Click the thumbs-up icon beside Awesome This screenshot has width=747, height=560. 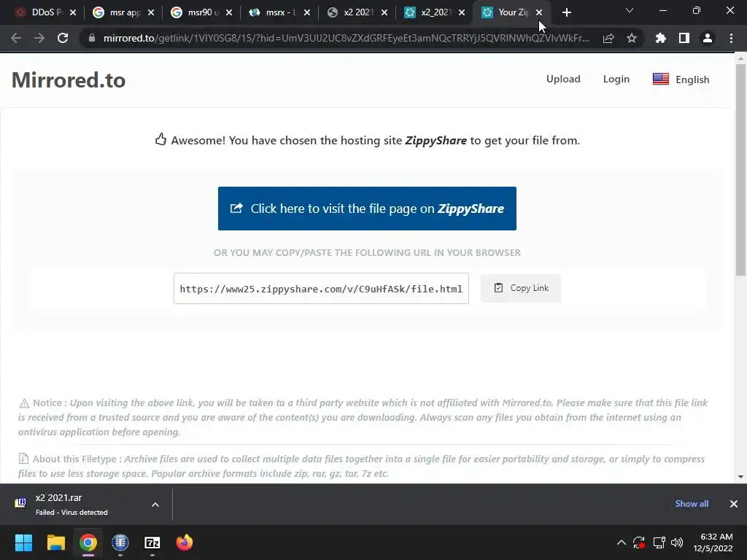[160, 139]
